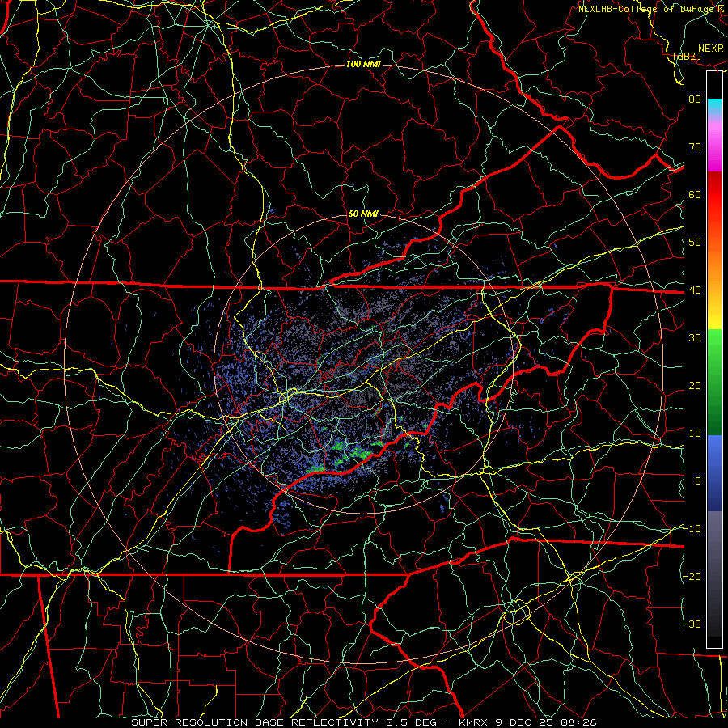Viewport: 728px width, 728px height.
Task: Click the "50 NMI" range ring label
Action: pyautogui.click(x=363, y=214)
